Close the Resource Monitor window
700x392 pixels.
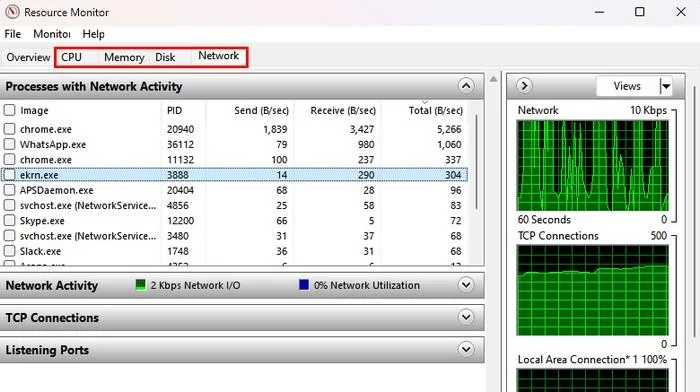[680, 12]
